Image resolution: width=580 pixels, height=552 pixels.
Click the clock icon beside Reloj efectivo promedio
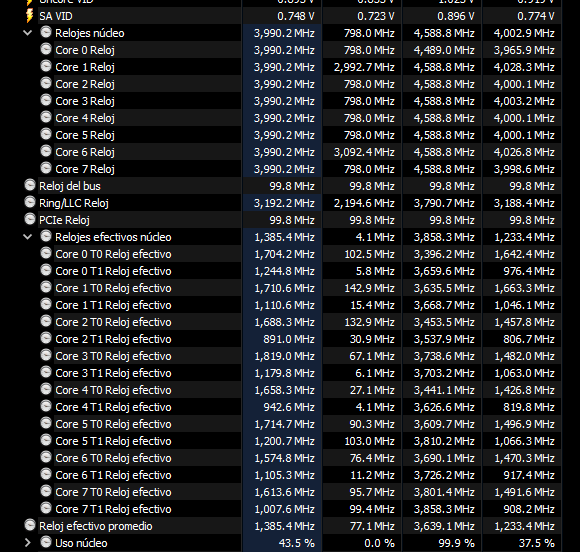30,525
